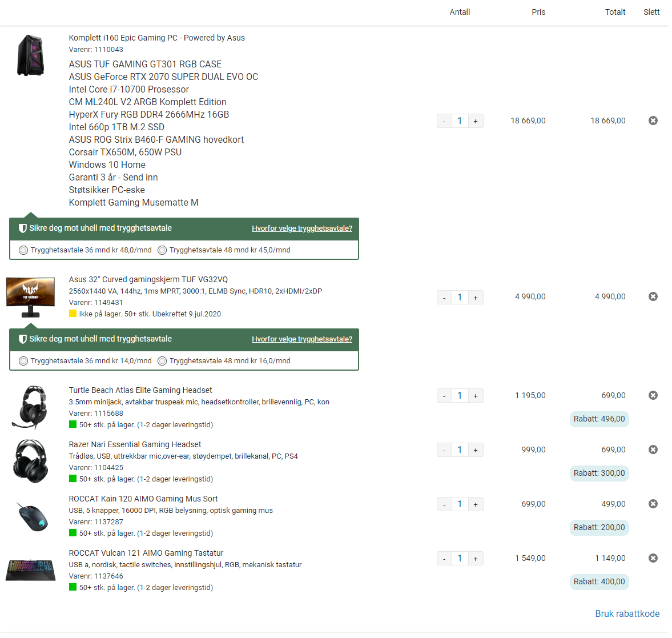Click quantity field for Asus VG32VQ monitor
The height and width of the screenshot is (638, 672).
460,297
